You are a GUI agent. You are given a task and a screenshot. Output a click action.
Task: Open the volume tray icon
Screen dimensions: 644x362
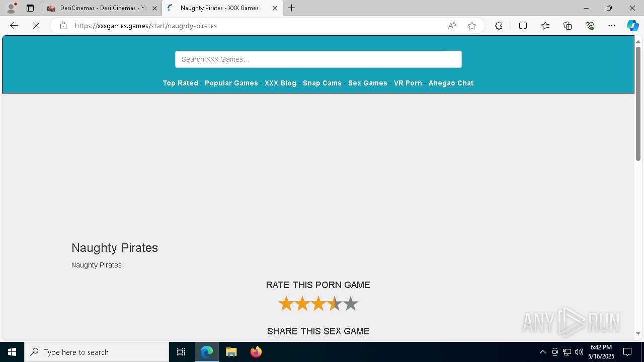click(x=579, y=352)
